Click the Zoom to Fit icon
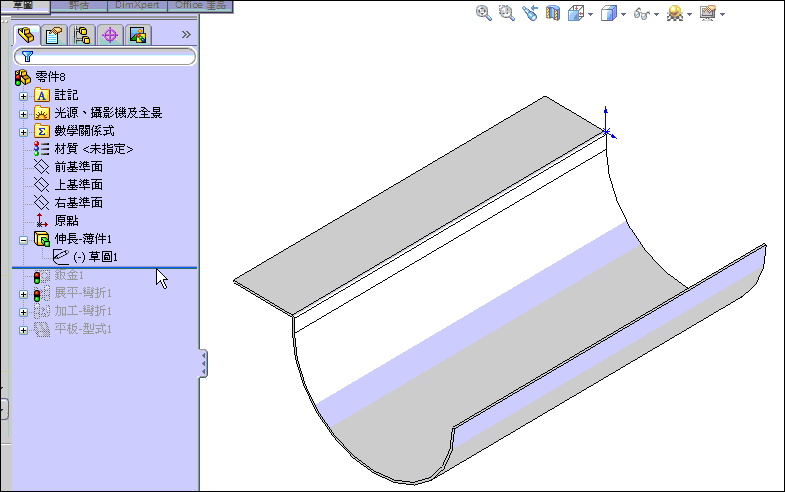 484,13
